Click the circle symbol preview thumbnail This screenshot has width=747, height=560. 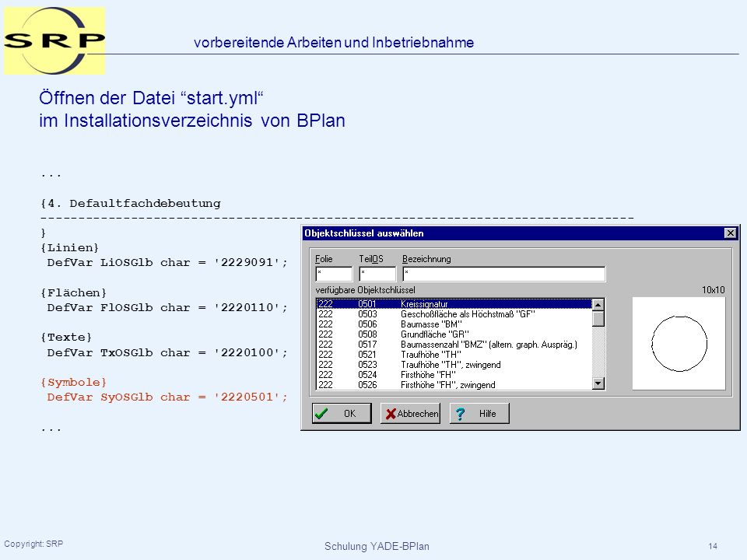point(679,344)
